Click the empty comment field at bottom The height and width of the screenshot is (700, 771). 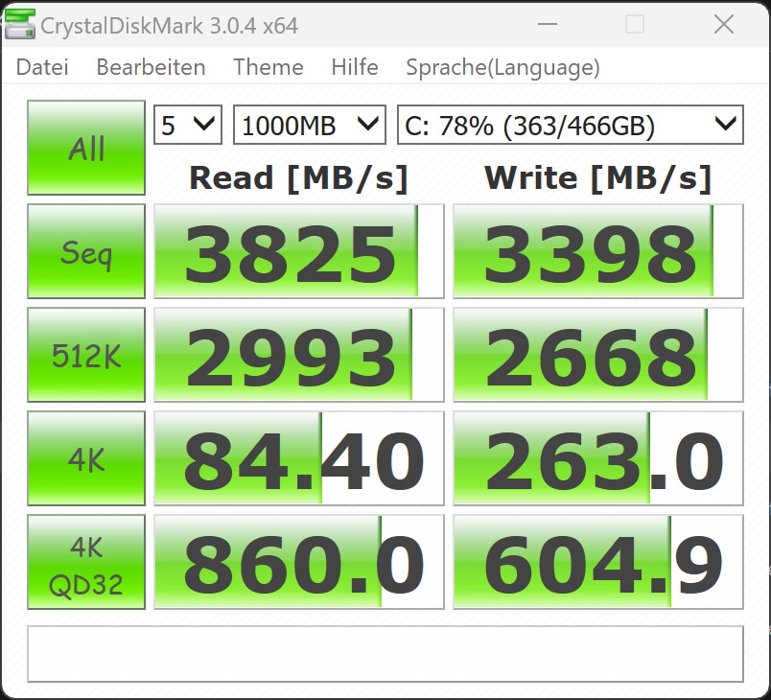pos(385,654)
